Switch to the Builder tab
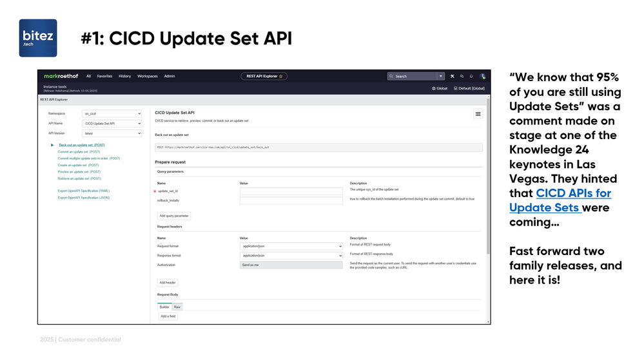Viewport: 644px width, 362px height. pyautogui.click(x=164, y=307)
